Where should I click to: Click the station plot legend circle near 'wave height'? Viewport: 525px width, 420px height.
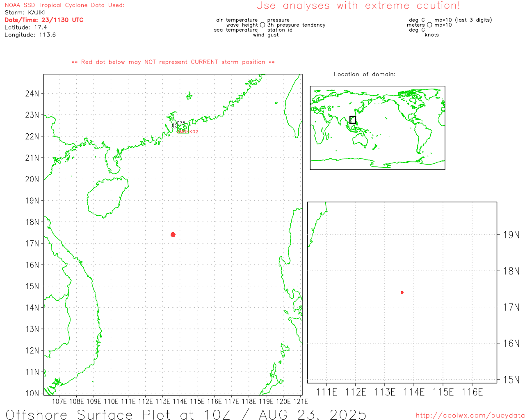pos(262,25)
